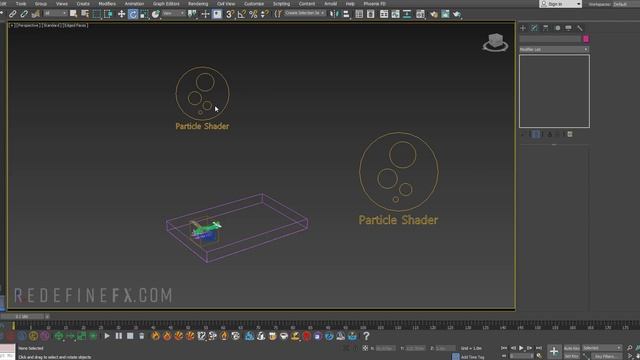This screenshot has width=640, height=360.
Task: Start Phoenix FD simulation play button
Action: pos(107,336)
